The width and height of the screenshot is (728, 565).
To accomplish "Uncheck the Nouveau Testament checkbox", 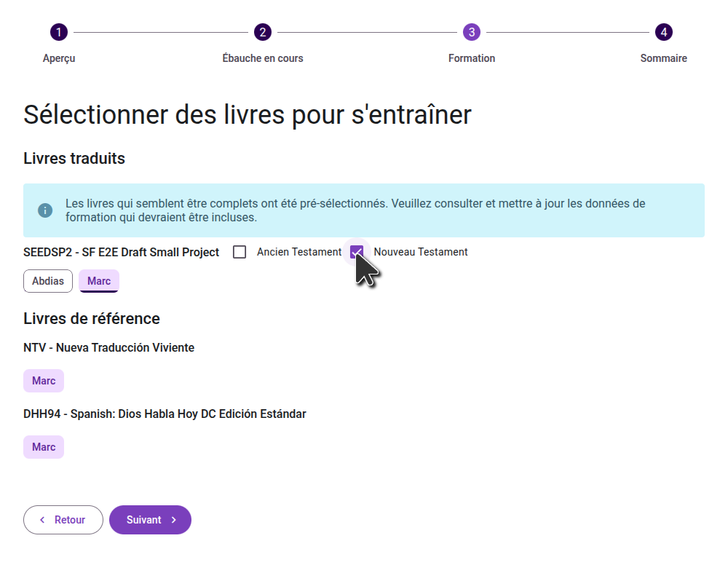I will [357, 252].
